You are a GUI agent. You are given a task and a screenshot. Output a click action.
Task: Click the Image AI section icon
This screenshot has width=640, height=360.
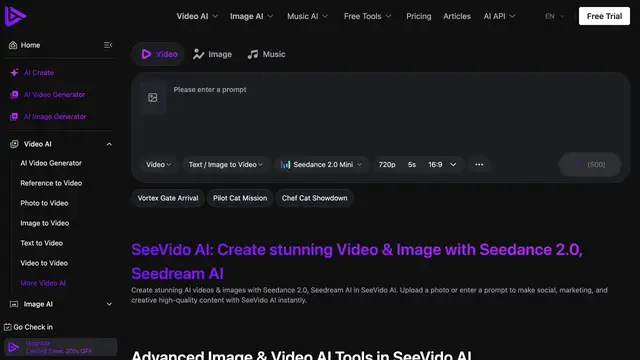pos(14,304)
